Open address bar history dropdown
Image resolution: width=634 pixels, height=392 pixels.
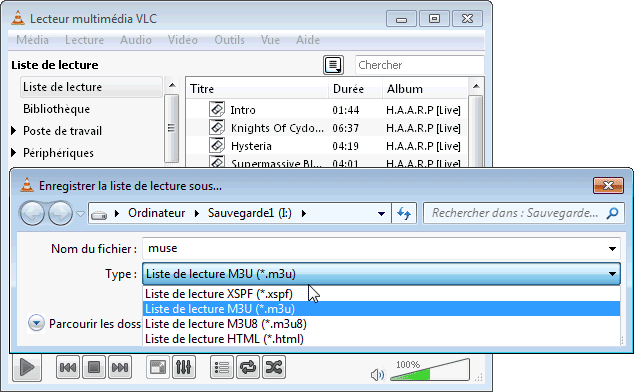(381, 213)
